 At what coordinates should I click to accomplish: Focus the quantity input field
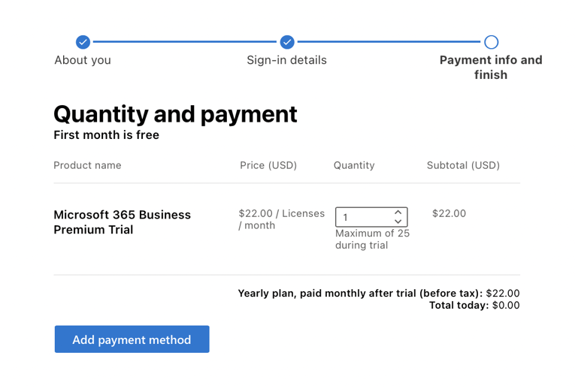pyautogui.click(x=371, y=217)
